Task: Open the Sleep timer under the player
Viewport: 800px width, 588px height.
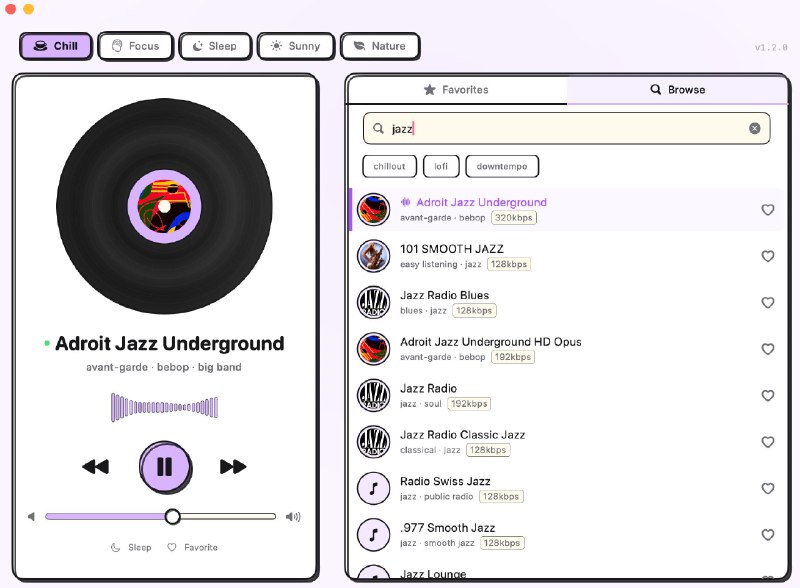Action: click(133, 547)
